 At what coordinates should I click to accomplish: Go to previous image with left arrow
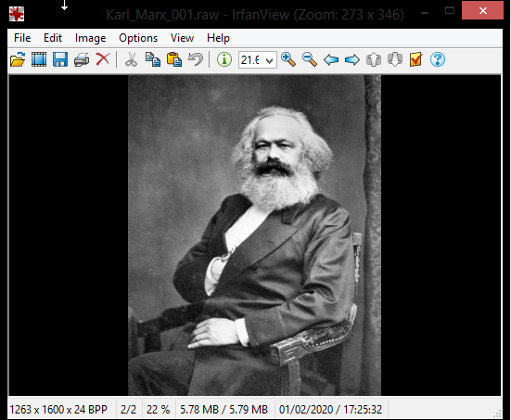[x=331, y=60]
